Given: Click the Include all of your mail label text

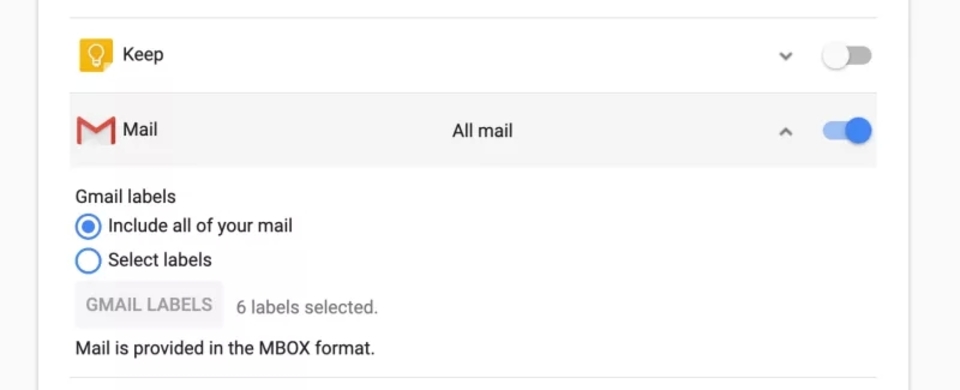Looking at the screenshot, I should pyautogui.click(x=200, y=226).
